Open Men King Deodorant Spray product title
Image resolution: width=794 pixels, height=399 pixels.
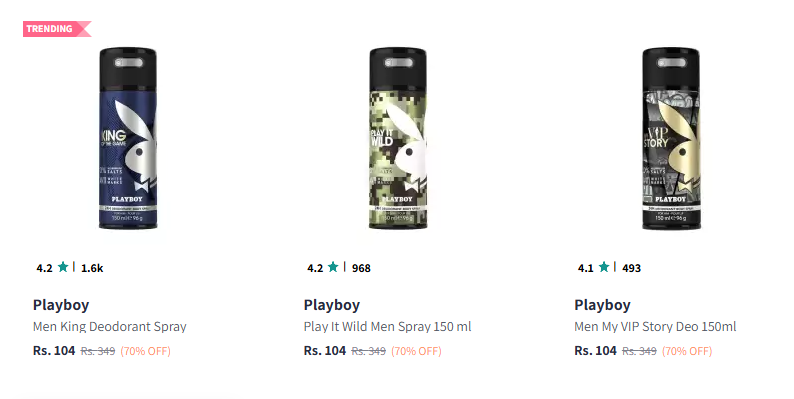pyautogui.click(x=110, y=327)
